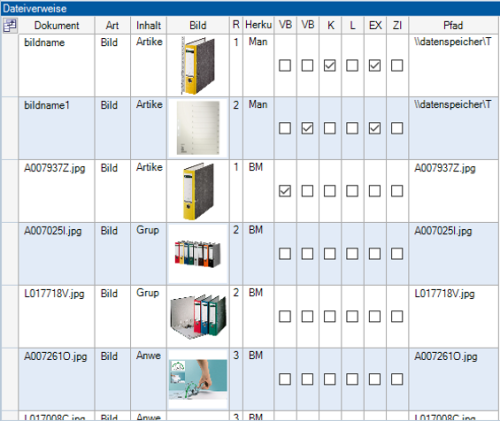Disable the EX checkbox for bildname1
500x421 pixels.
375,128
